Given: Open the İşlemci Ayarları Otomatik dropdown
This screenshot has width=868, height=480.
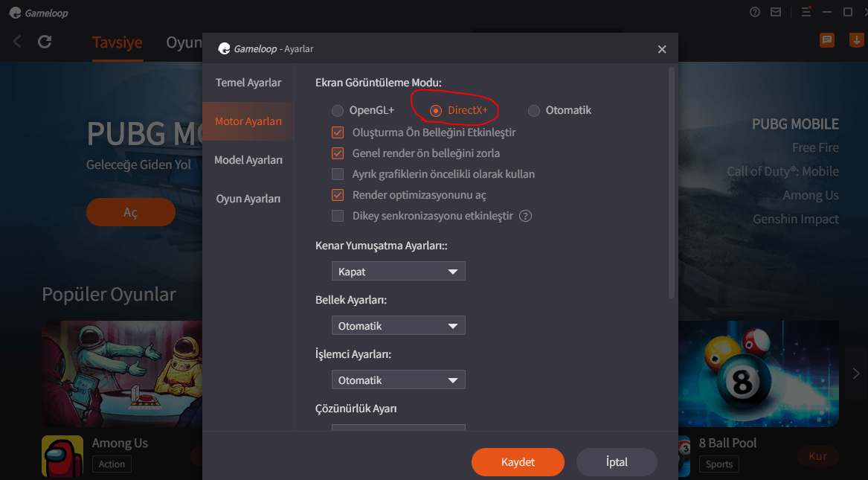Looking at the screenshot, I should tap(399, 380).
